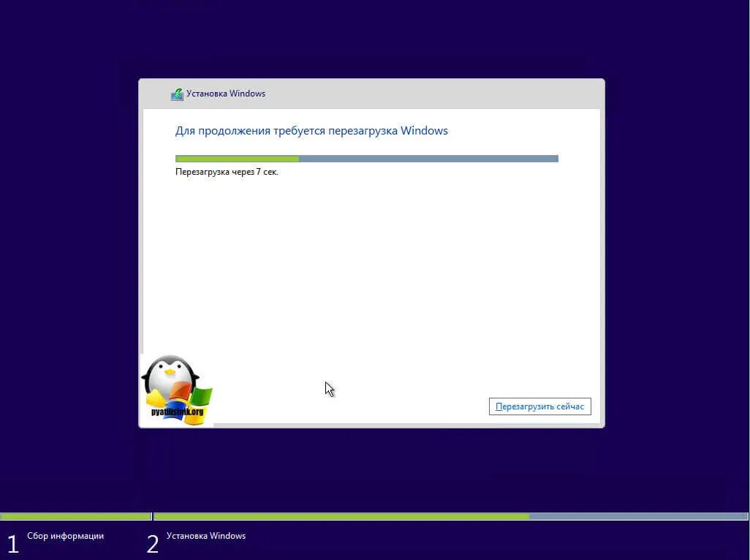
Task: Click step 2 'Установка Windows' bottom label
Action: (x=206, y=536)
